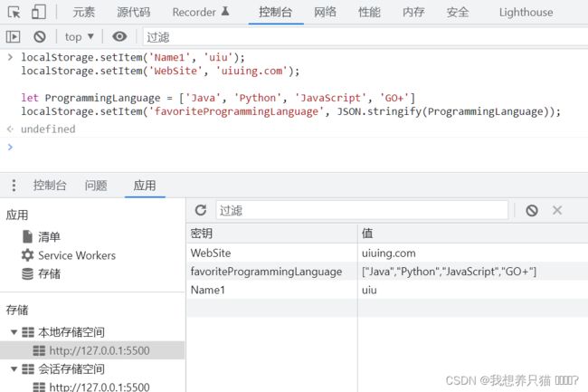Viewport: 588px width, 392px height.
Task: Clear all storage entries icon
Action: click(x=532, y=210)
